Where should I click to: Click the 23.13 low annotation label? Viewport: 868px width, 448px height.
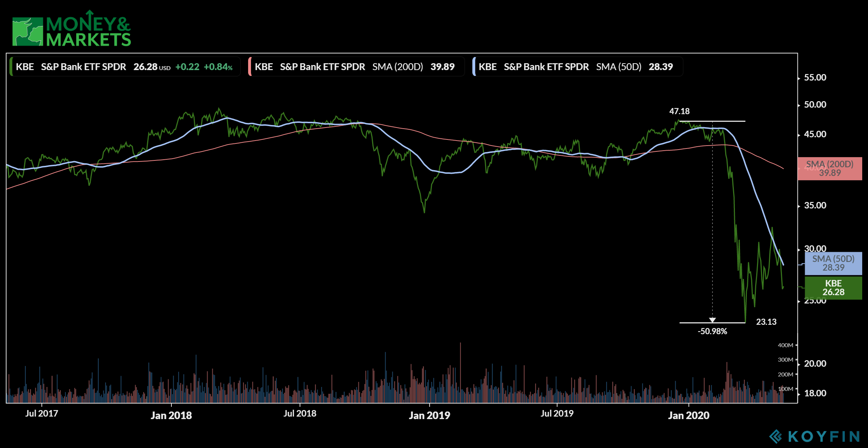(x=766, y=322)
